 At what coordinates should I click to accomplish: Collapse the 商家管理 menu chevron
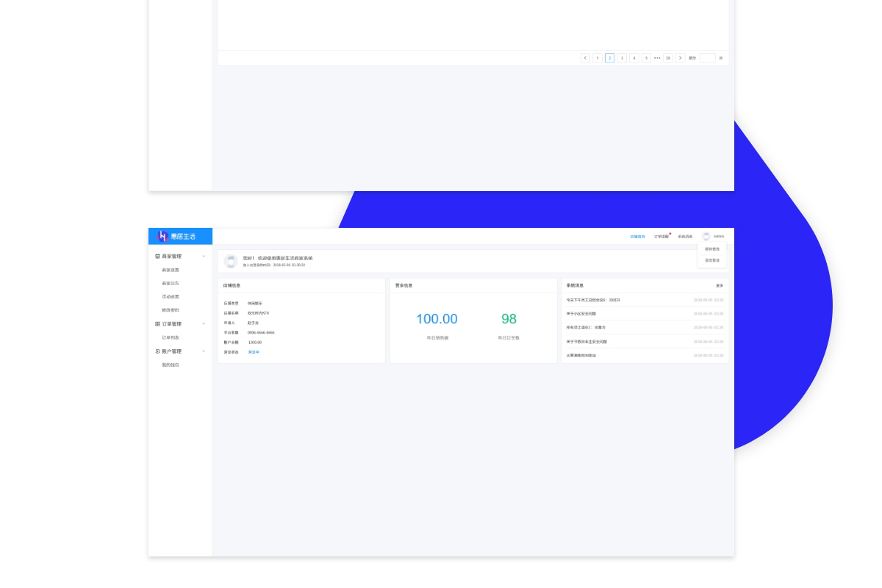204,257
